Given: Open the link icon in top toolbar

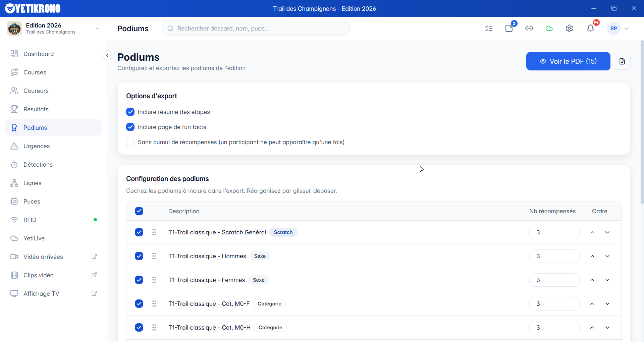Looking at the screenshot, I should click(529, 28).
